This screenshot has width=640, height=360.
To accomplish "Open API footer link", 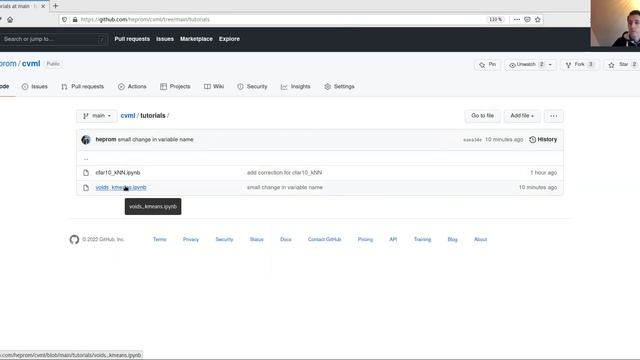I will coord(393,239).
